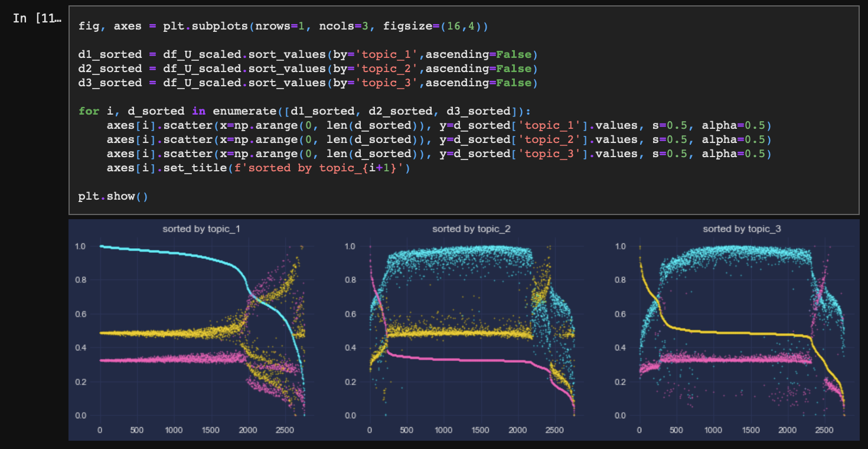This screenshot has width=868, height=449.
Task: Click the 'd1_sorted = df_U_scaled.sort_values' line
Action: 308,54
